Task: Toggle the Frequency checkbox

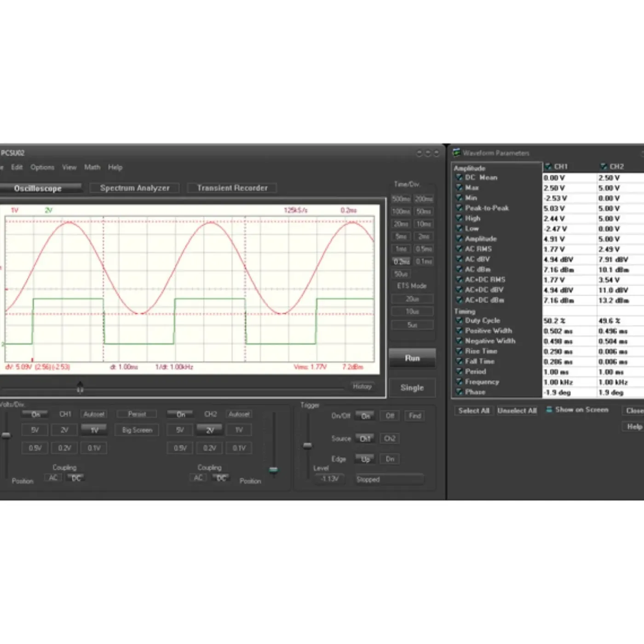Action: (x=459, y=381)
